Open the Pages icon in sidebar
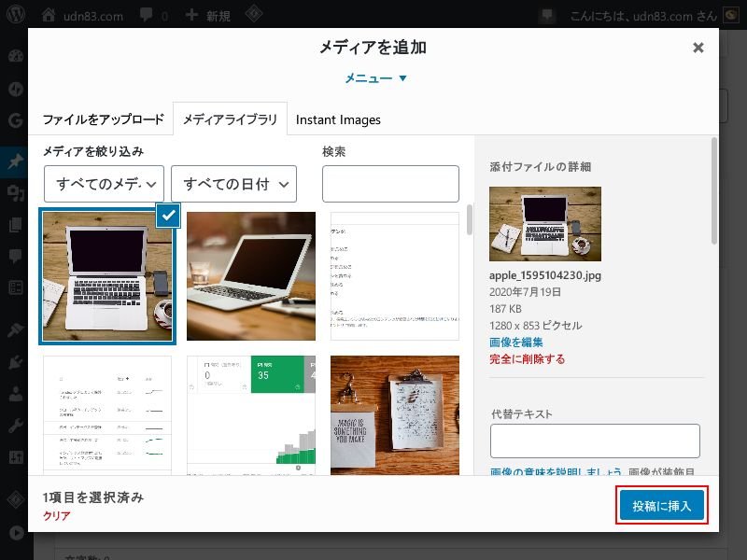 [x=15, y=225]
